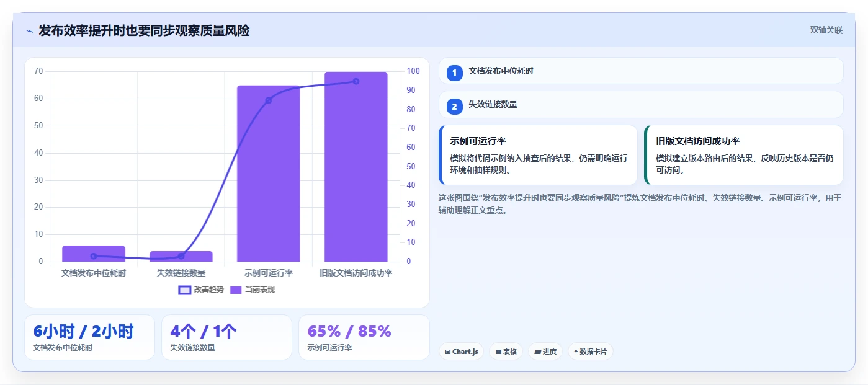
Task: Click x-axis label 示例可运行率
Action: click(269, 273)
